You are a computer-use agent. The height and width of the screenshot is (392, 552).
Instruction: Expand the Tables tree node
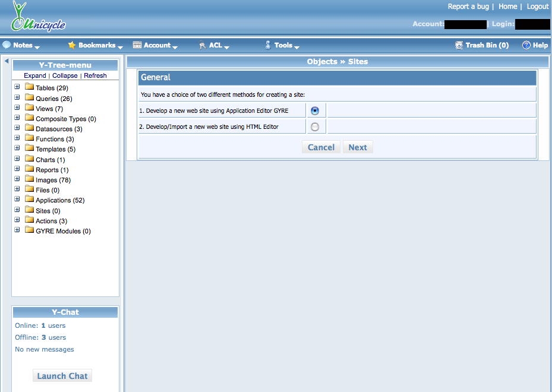(x=17, y=87)
